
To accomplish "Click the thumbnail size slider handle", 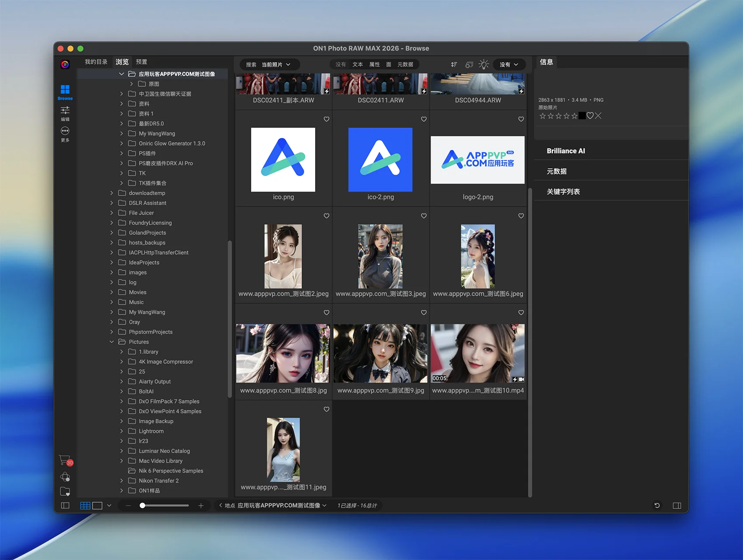I will pyautogui.click(x=142, y=505).
